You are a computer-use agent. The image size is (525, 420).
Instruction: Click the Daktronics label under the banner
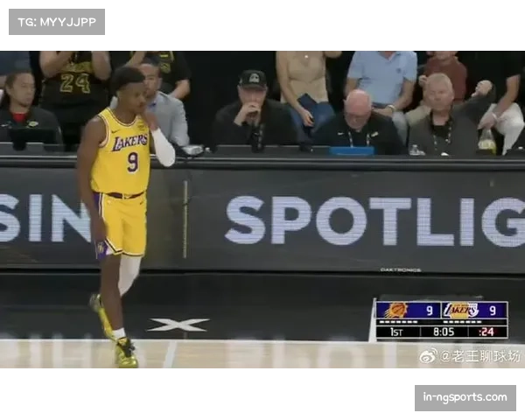pos(399,269)
